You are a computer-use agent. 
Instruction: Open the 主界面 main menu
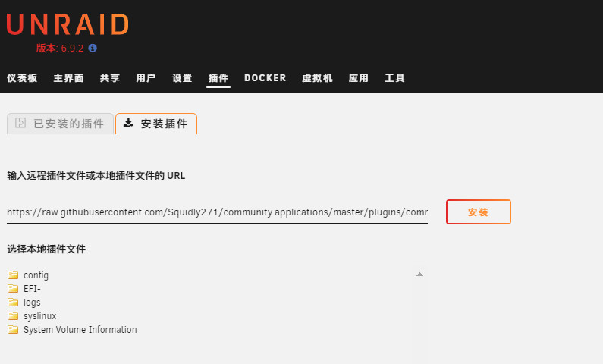coord(68,78)
